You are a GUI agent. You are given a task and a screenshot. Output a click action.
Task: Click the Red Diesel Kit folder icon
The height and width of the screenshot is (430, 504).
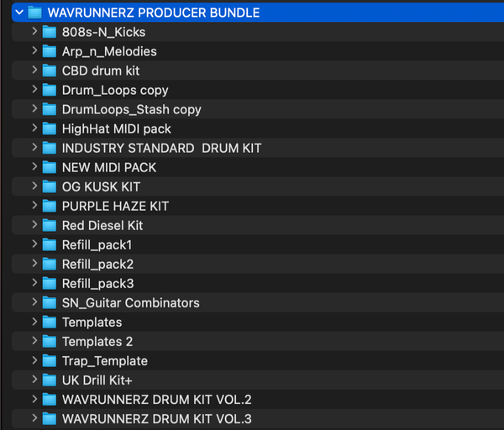[50, 225]
